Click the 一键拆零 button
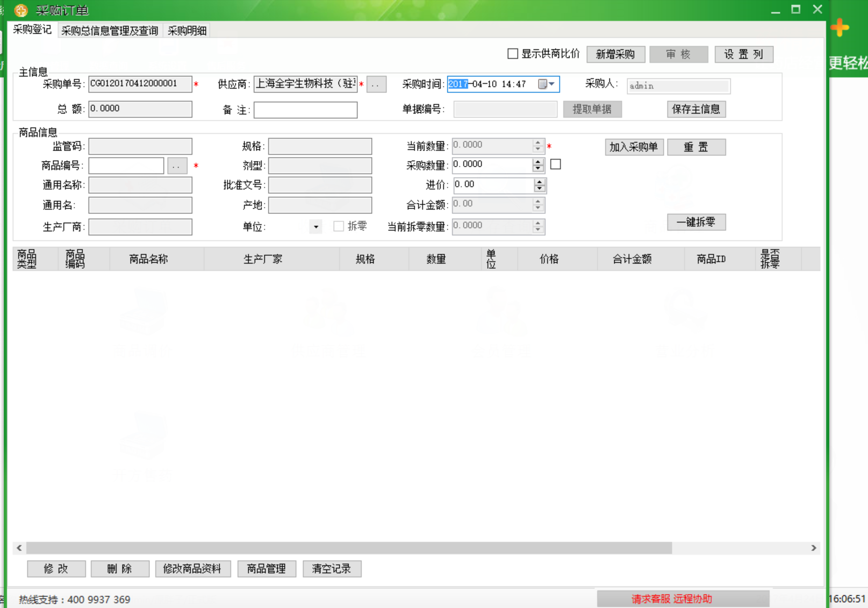868x608 pixels. pos(696,222)
